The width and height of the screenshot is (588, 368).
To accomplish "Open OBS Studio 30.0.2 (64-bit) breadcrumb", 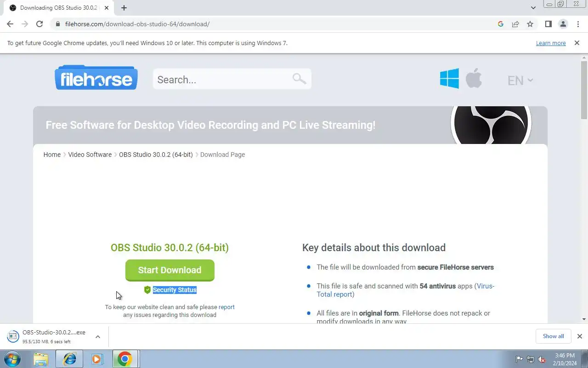I will point(156,155).
